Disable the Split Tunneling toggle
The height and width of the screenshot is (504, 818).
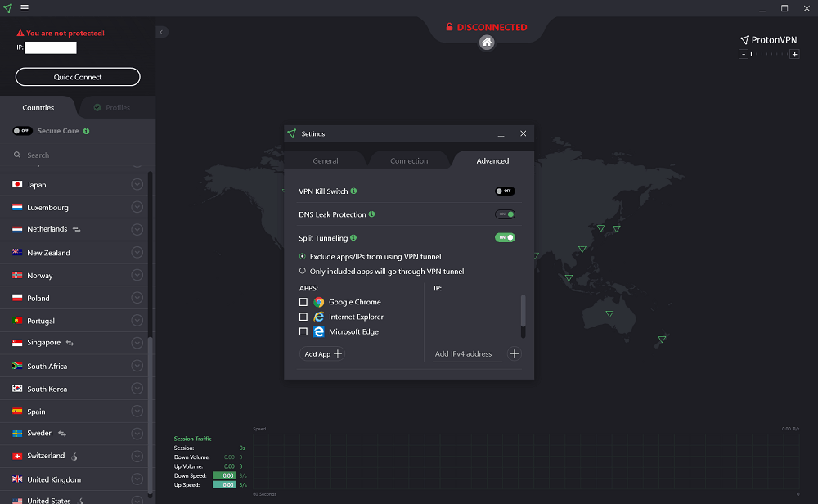point(505,237)
